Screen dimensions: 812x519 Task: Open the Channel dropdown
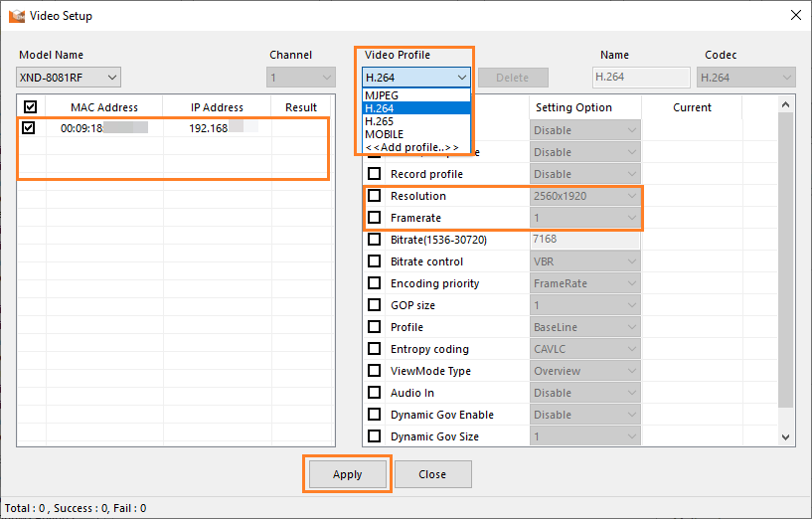point(301,78)
